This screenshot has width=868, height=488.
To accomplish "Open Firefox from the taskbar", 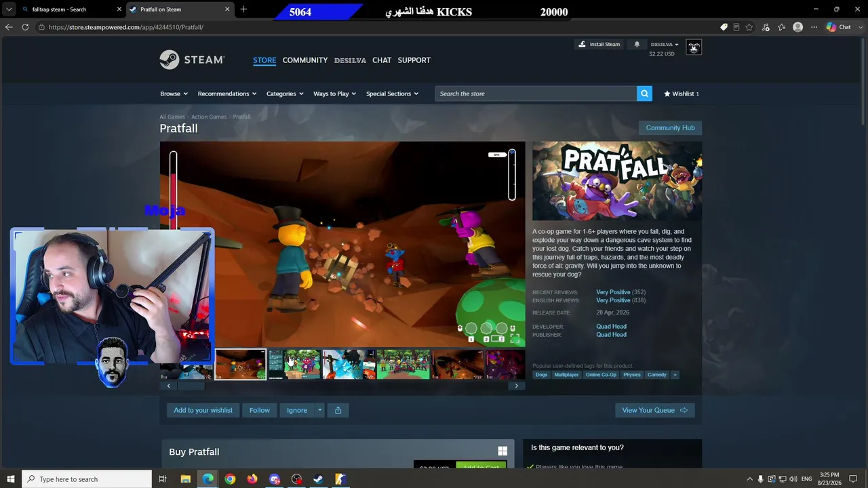I will point(252,479).
